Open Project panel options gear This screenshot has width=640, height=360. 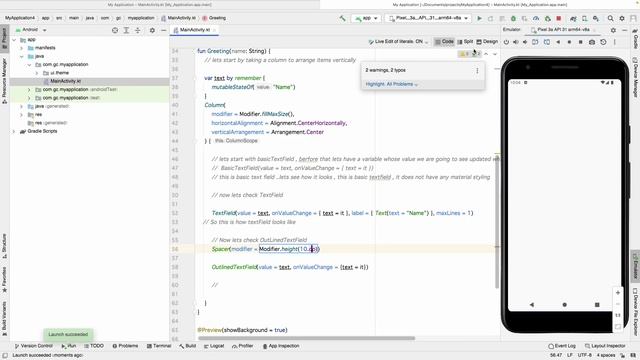[152, 30]
